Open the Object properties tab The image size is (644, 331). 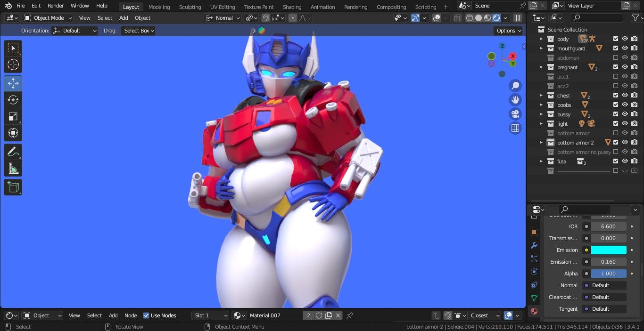point(534,232)
